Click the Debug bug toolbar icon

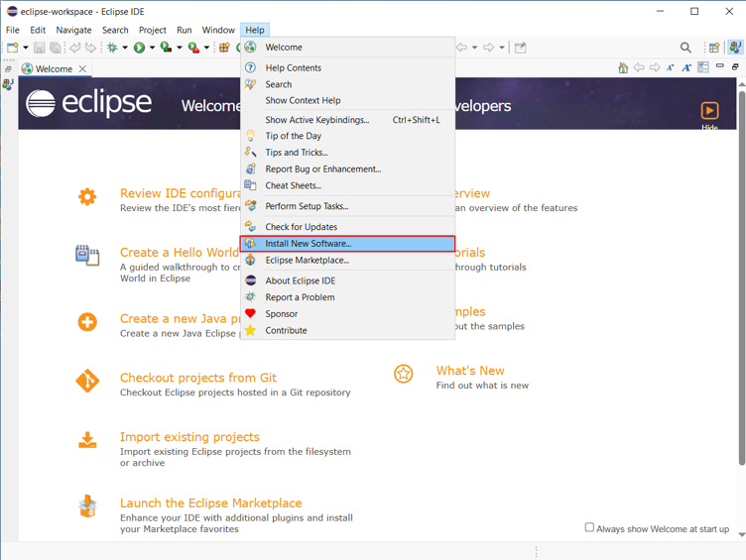pos(112,48)
